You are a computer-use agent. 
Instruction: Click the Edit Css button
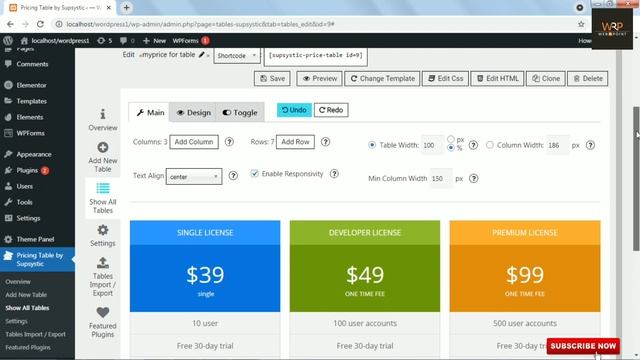tap(445, 78)
